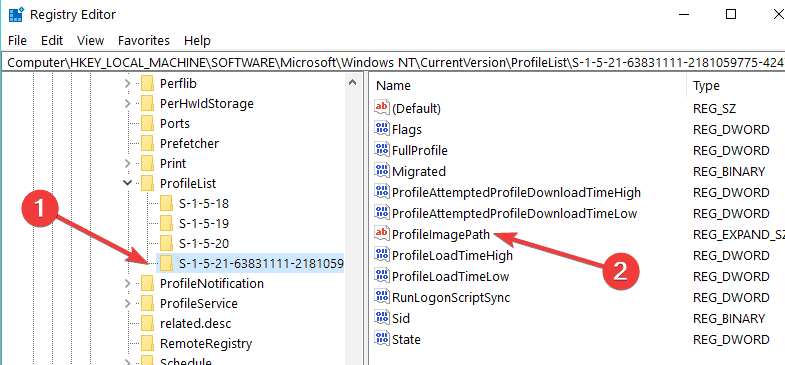Click the Ports folder icon
This screenshot has width=785, height=365.
pos(147,124)
